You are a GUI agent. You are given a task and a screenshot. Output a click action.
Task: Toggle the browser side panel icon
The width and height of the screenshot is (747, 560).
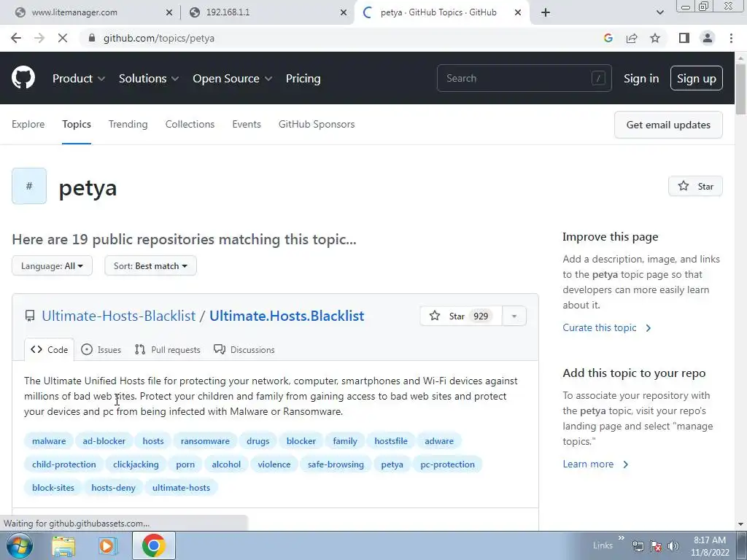(684, 38)
